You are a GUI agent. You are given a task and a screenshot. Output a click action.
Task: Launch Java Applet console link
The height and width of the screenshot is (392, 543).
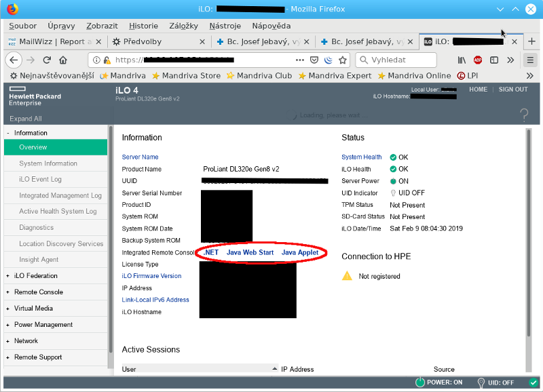[300, 252]
